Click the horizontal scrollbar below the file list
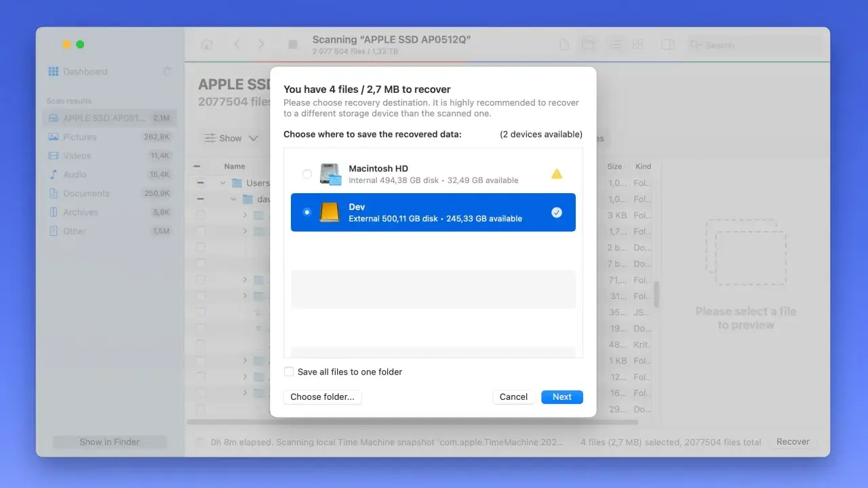Screen dimensions: 868x488 412,422
